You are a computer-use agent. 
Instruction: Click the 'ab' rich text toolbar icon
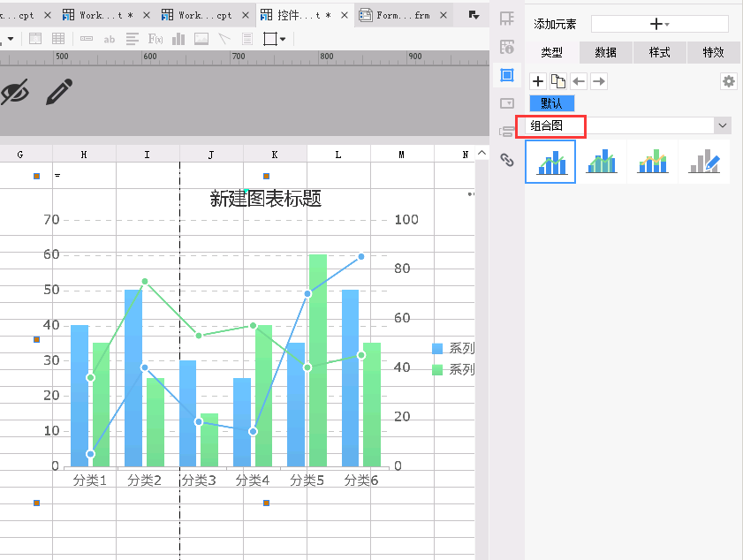point(110,40)
